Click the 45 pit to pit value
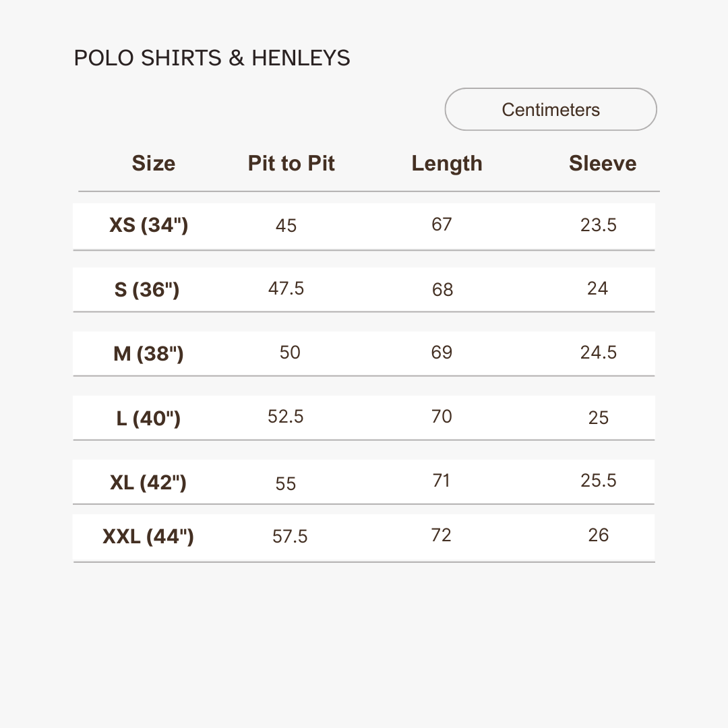 (286, 225)
